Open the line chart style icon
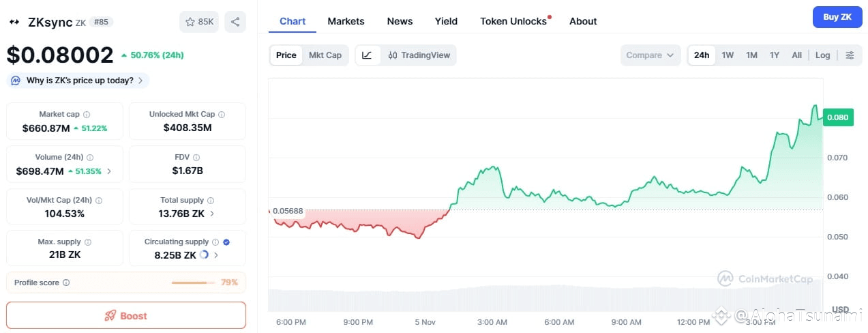The height and width of the screenshot is (333, 868). [367, 55]
